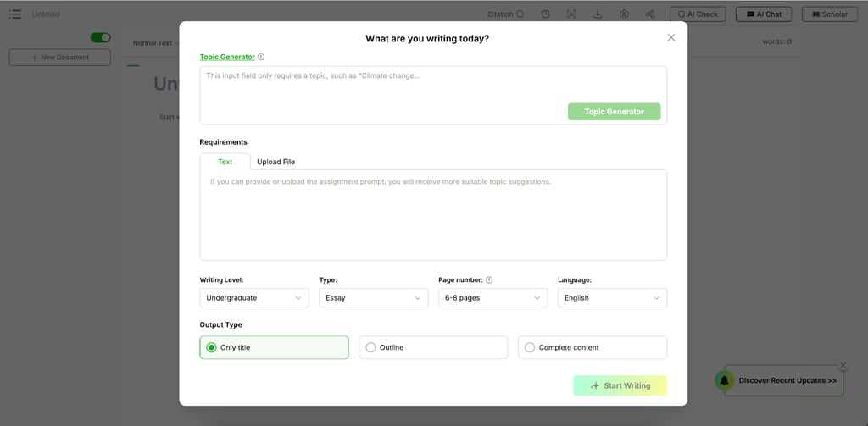868x426 pixels.
Task: Click the share icon in the top toolbar
Action: (x=650, y=14)
